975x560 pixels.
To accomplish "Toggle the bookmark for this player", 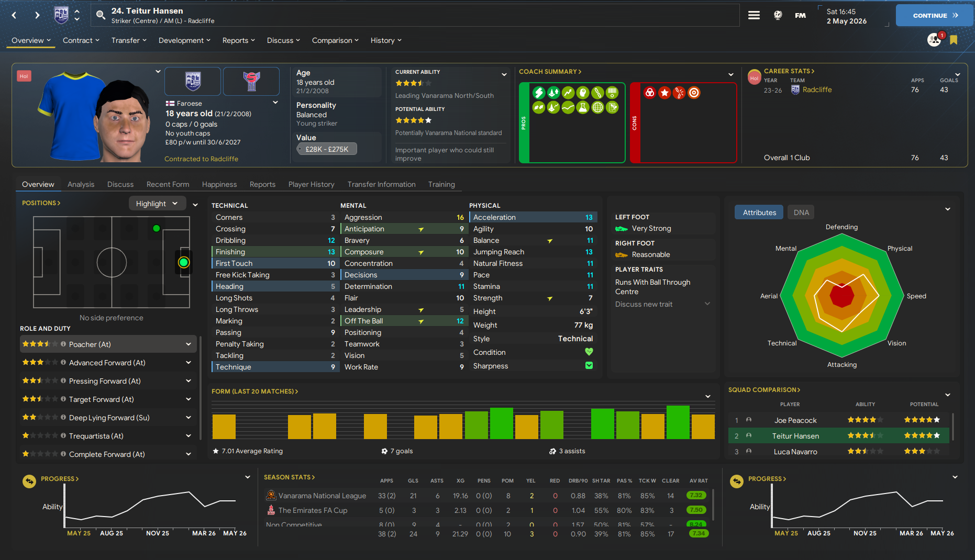I will pyautogui.click(x=954, y=40).
